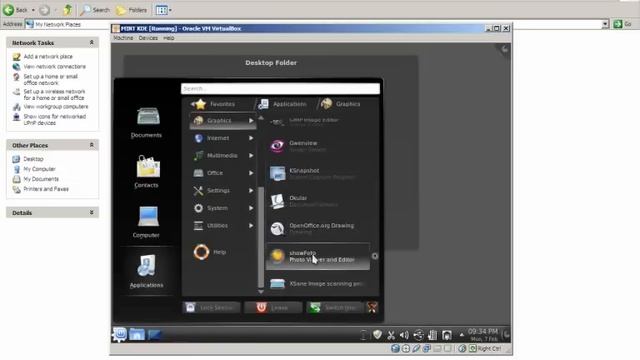The height and width of the screenshot is (360, 640).
Task: Launch showFoto Photo Viewer and Editor
Action: coord(318,256)
